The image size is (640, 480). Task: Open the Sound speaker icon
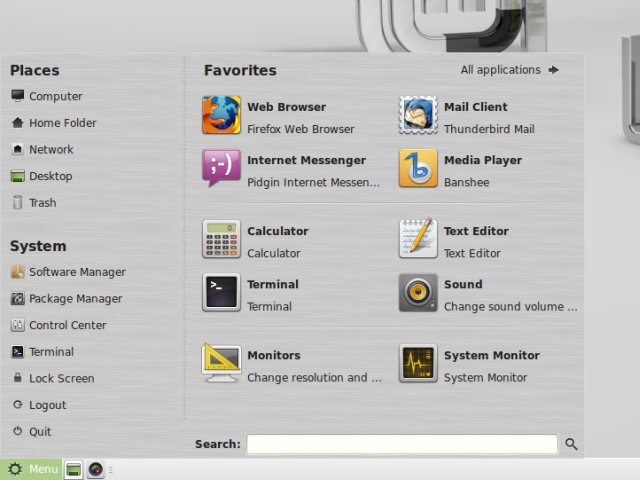pos(418,292)
